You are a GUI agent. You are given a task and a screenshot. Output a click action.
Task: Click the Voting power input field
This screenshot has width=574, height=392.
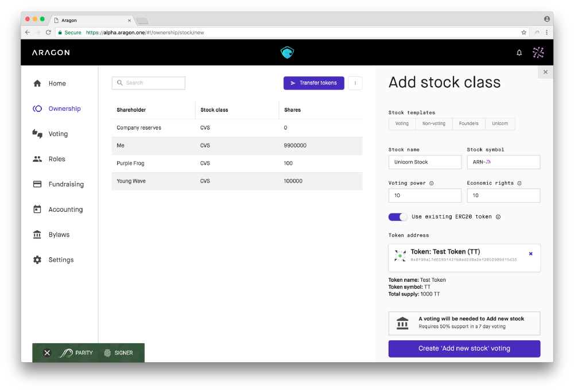click(425, 196)
